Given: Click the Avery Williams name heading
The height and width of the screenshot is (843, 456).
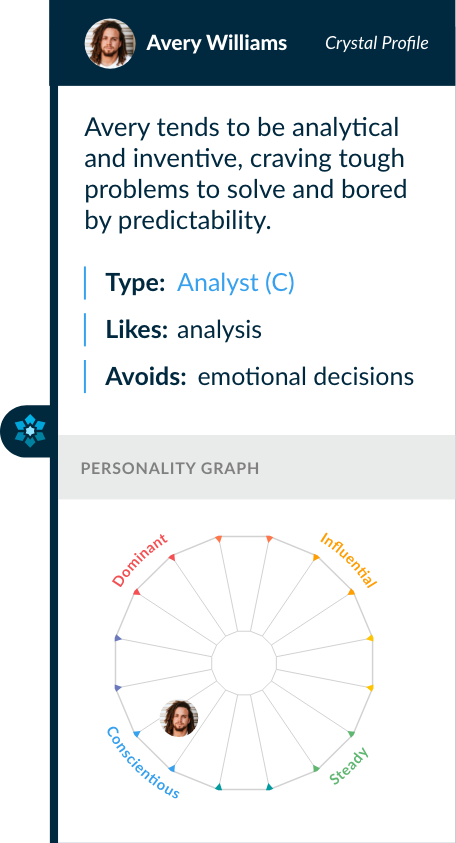Looking at the screenshot, I should point(217,43).
